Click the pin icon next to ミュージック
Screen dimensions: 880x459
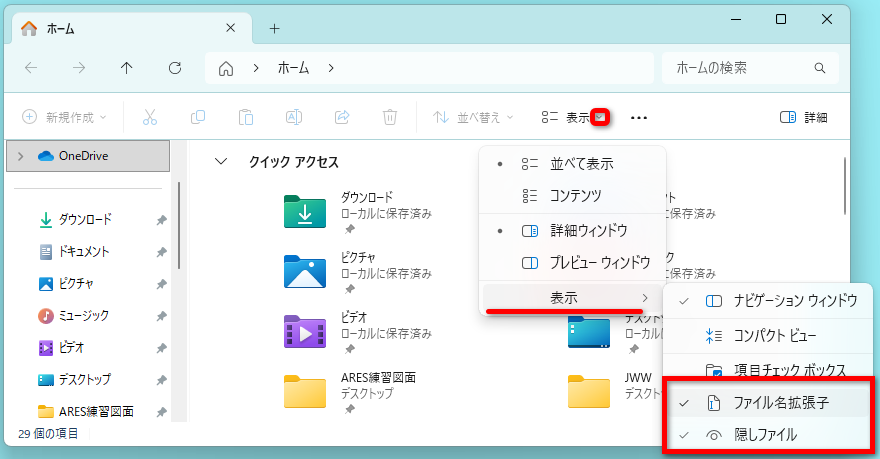point(162,316)
